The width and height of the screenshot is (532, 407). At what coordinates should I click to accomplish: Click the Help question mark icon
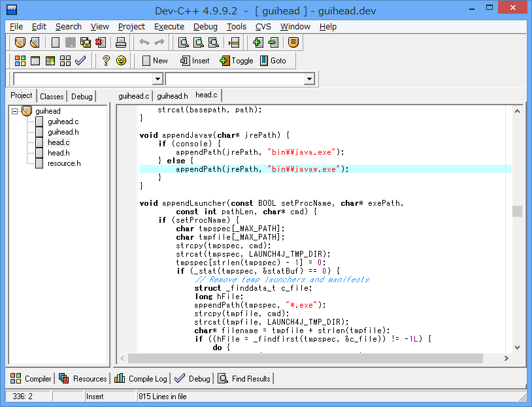(106, 61)
